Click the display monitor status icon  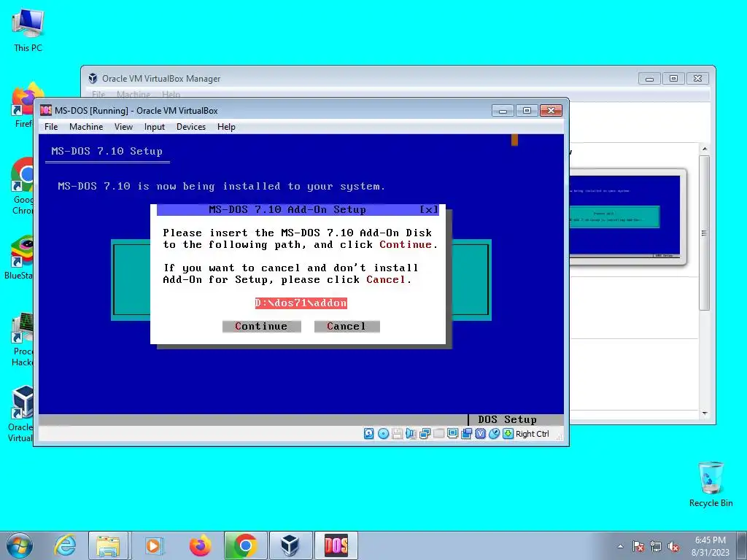(452, 433)
